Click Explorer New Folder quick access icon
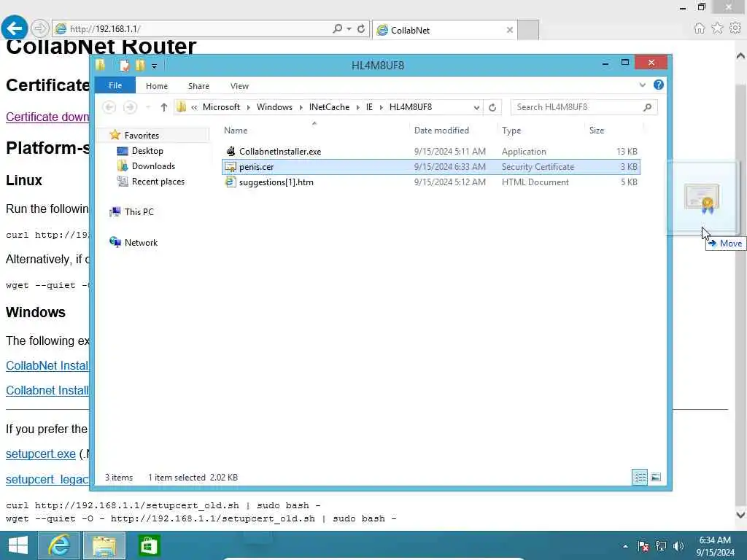The height and width of the screenshot is (560, 747). tap(139, 65)
